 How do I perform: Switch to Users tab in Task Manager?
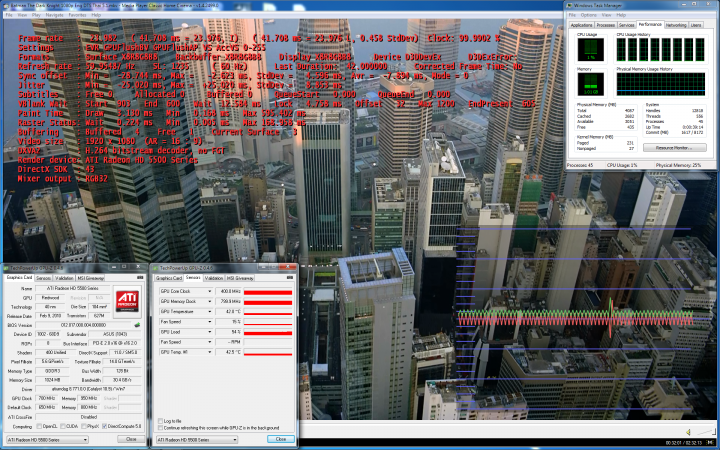pyautogui.click(x=696, y=25)
